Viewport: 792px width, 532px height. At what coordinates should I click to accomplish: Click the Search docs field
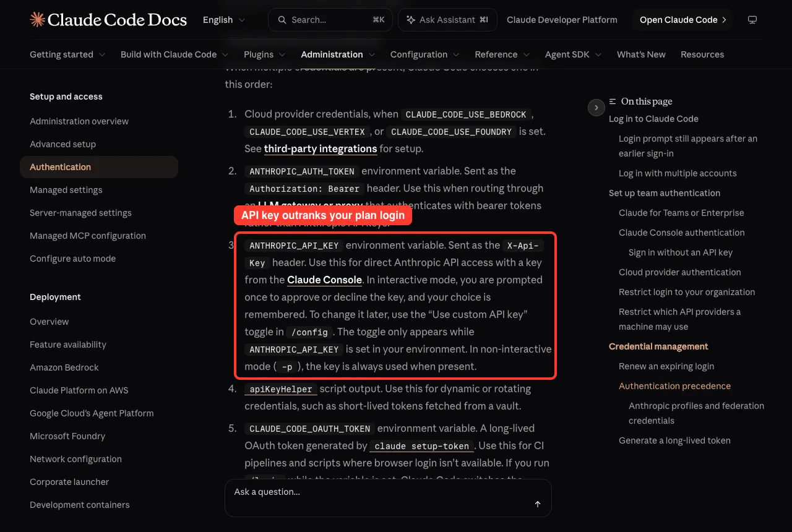tap(330, 20)
